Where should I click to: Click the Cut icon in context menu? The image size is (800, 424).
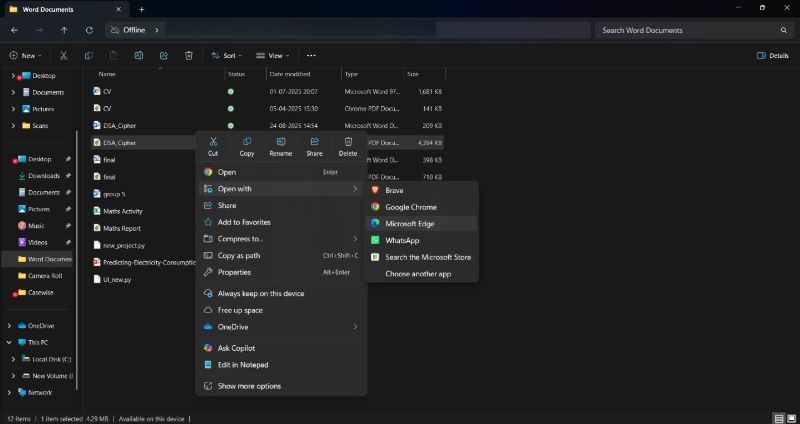pos(213,146)
